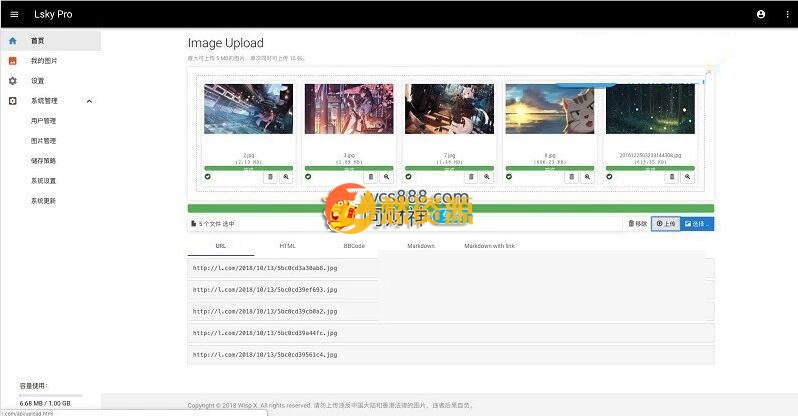This screenshot has height=416, width=798.
Task: Click the green success check under 7.jpg
Action: tap(408, 177)
